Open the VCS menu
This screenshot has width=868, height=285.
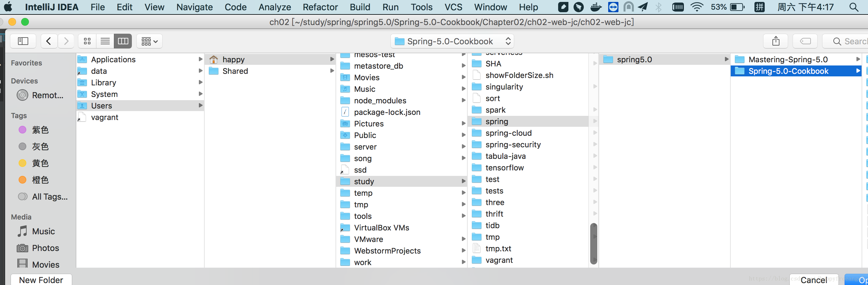[453, 7]
